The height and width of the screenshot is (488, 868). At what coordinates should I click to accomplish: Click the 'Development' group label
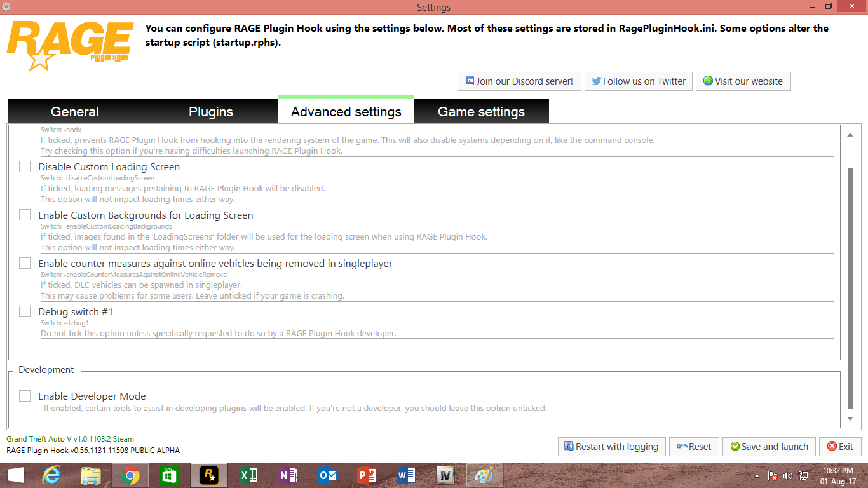point(46,370)
